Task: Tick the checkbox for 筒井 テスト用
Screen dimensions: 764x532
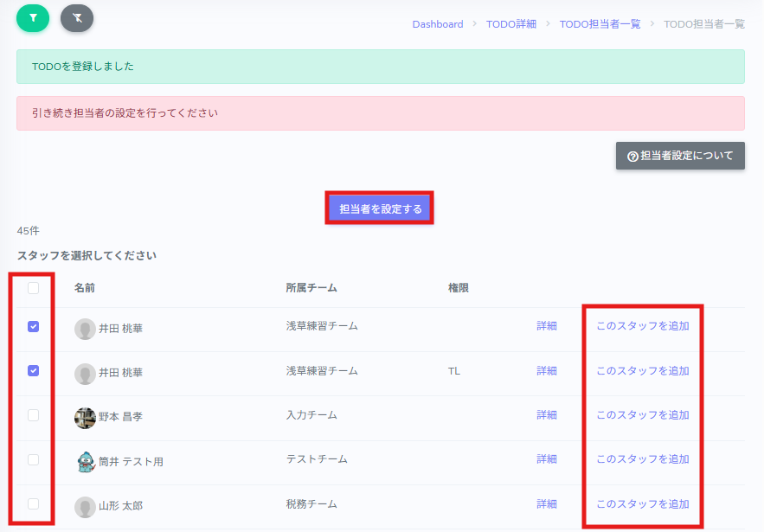Action: click(x=33, y=459)
